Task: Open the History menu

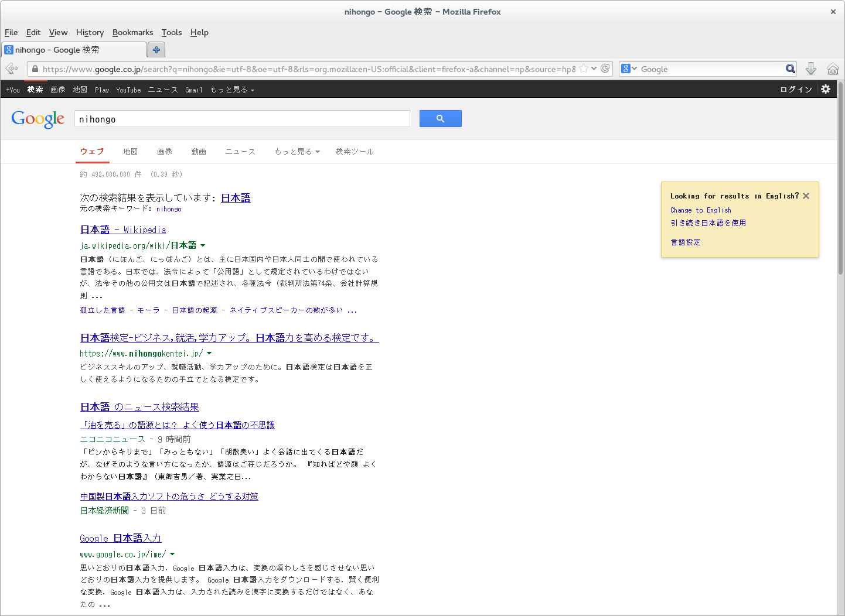Action: click(90, 32)
